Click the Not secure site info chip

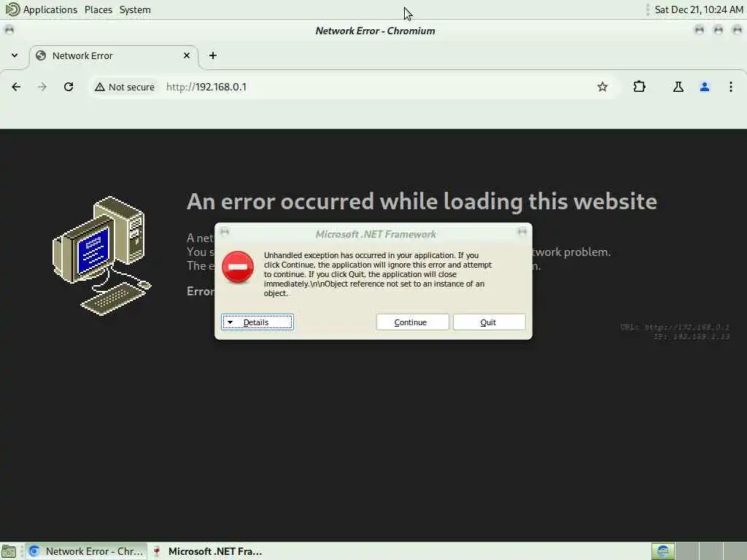125,87
